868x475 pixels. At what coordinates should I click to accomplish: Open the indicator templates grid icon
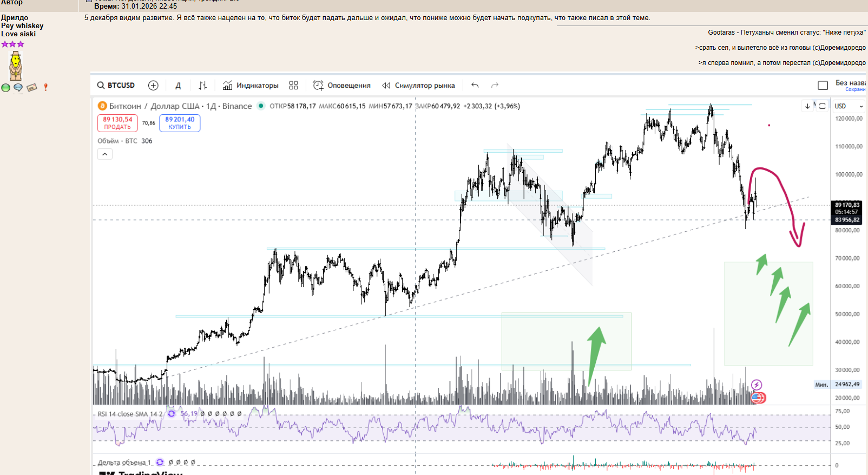(293, 86)
